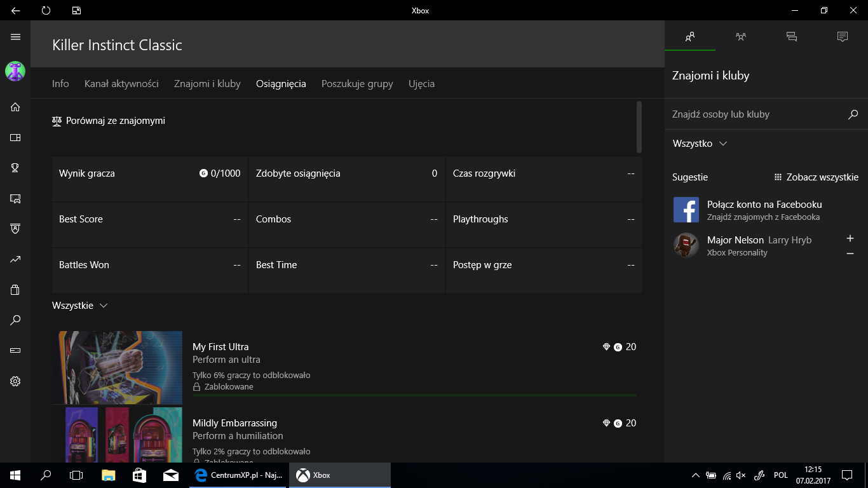Viewport: 868px width, 488px height.
Task: Click the Facebook logo icon
Action: 686,210
